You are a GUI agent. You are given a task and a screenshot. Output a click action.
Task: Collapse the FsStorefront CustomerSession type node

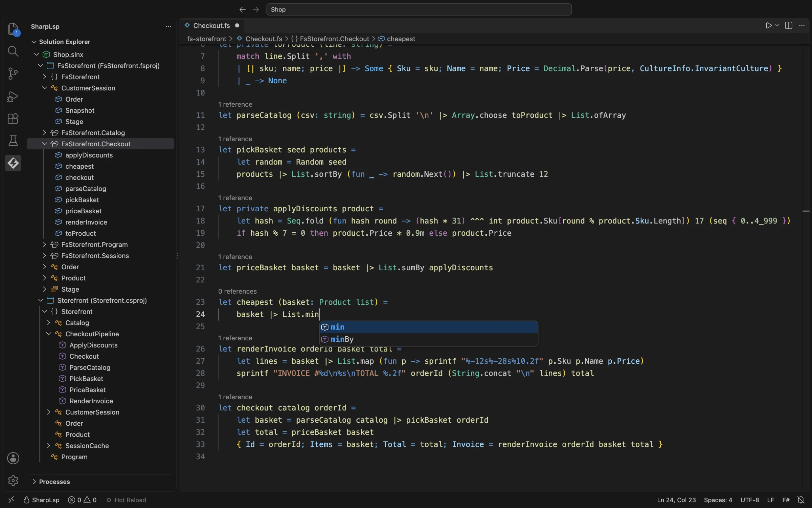click(x=45, y=88)
